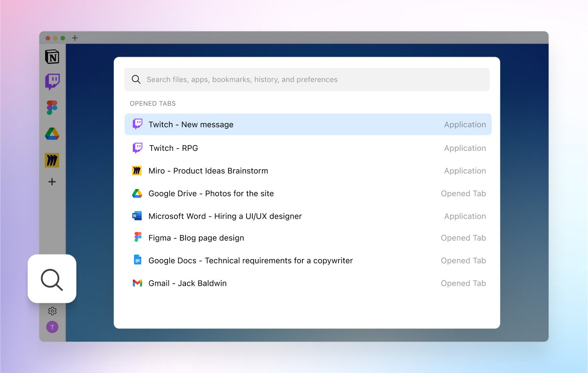The image size is (588, 373).
Task: Click the Google Drive icon in the results list
Action: point(137,193)
